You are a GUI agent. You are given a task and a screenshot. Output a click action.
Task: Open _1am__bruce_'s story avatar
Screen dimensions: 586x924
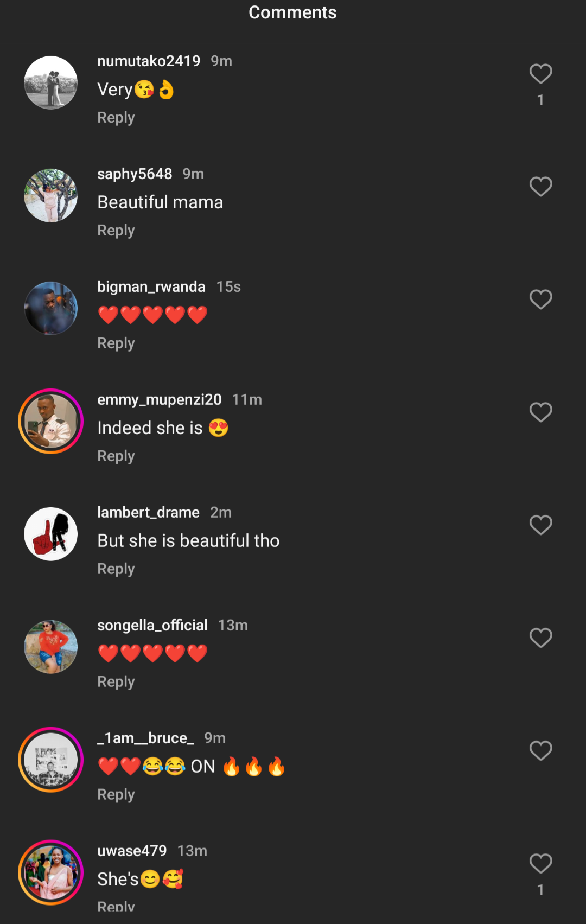[x=51, y=760]
